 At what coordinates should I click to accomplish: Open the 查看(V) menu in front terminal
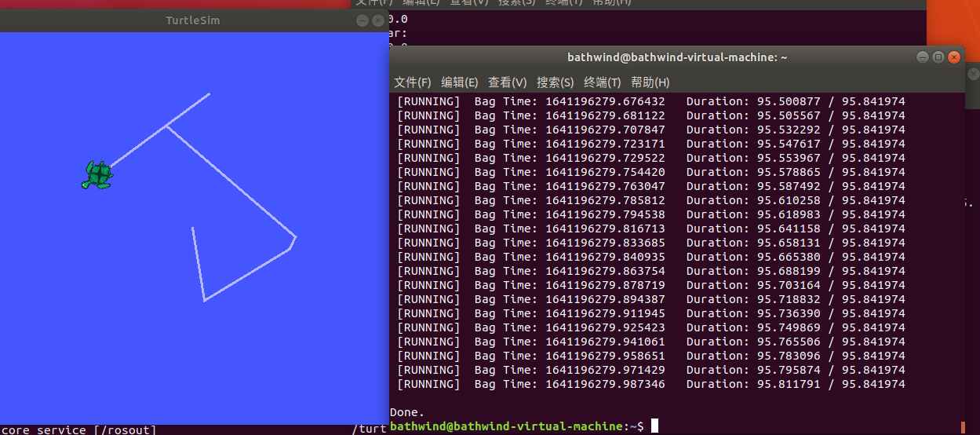507,82
